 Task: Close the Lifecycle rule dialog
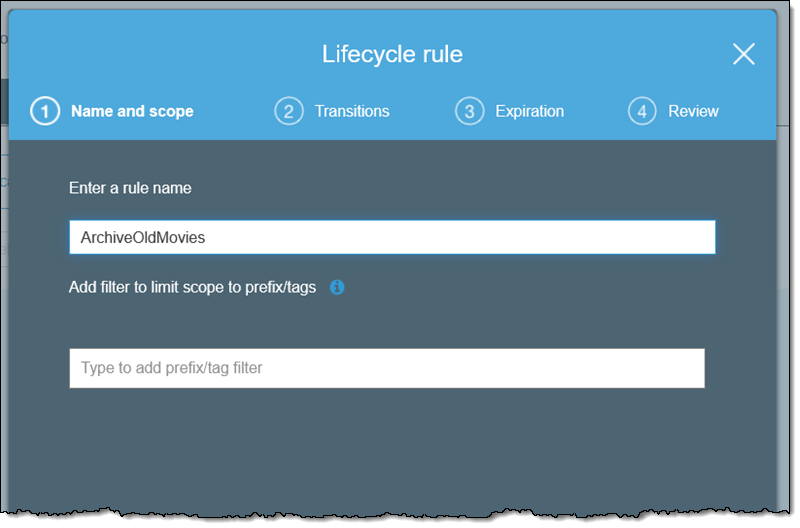(743, 54)
